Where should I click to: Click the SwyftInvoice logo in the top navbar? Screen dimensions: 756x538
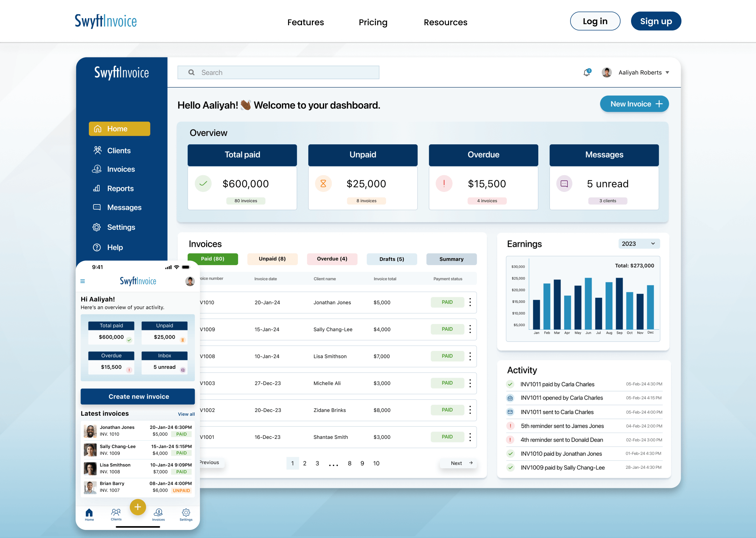point(106,21)
